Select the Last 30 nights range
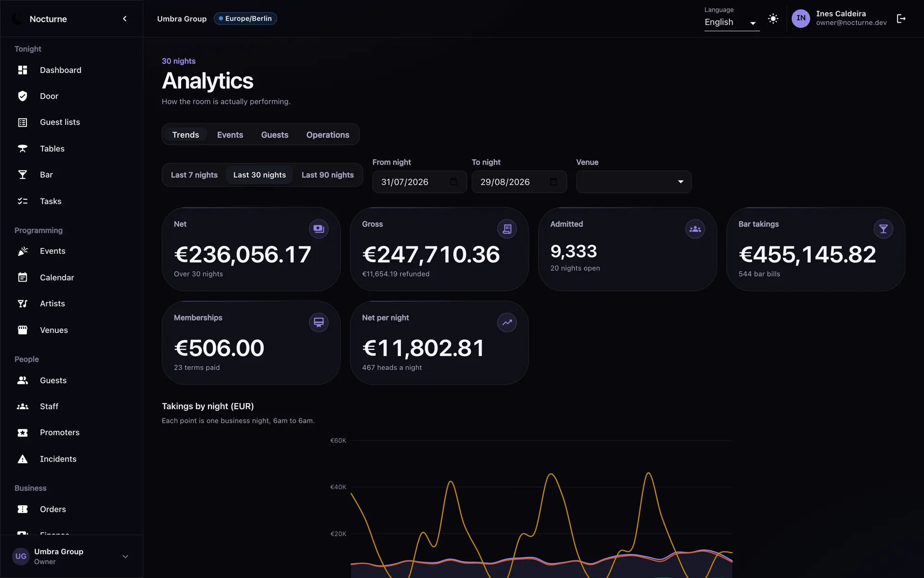 tap(260, 175)
